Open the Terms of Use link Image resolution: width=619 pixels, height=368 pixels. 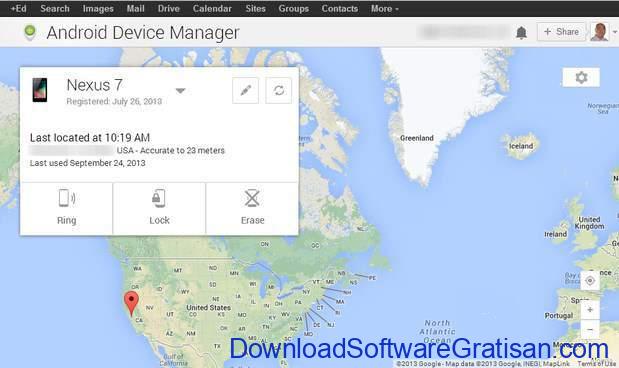tap(596, 364)
